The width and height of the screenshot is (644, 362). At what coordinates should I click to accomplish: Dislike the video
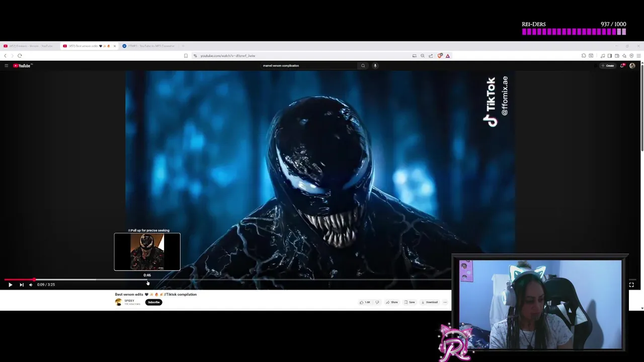(x=377, y=302)
